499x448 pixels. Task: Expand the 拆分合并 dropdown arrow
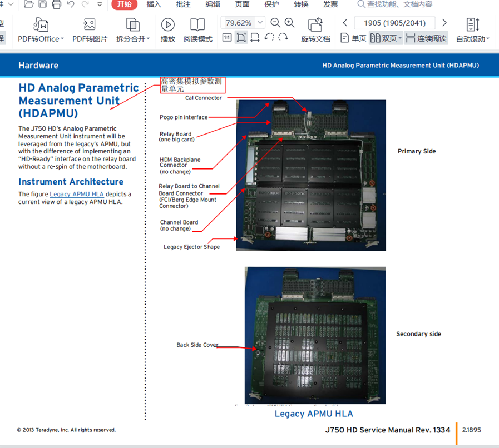point(148,39)
